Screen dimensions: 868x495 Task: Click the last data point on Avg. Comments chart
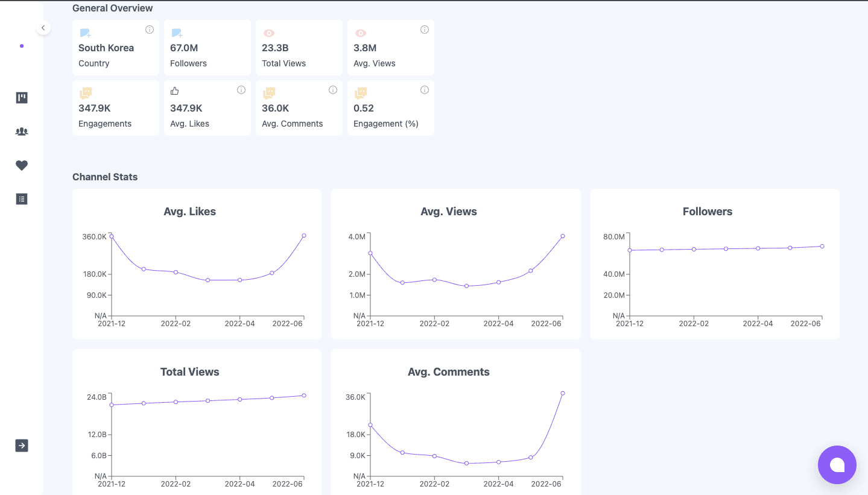click(x=563, y=393)
